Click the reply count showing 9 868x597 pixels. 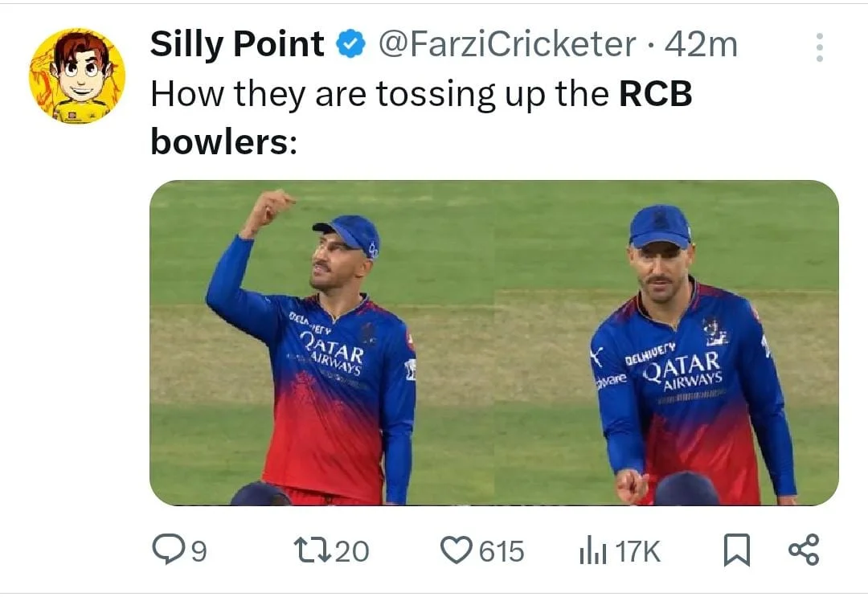(199, 551)
